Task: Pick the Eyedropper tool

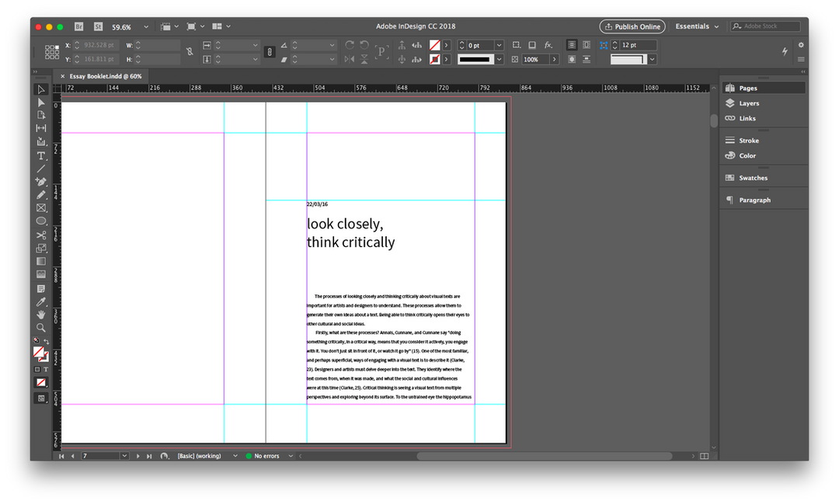Action: point(41,301)
